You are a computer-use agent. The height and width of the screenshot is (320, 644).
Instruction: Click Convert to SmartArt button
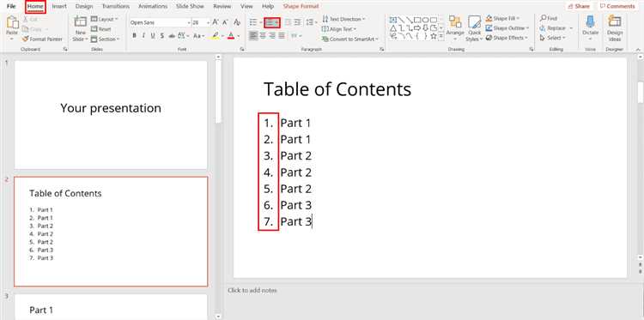click(x=350, y=39)
